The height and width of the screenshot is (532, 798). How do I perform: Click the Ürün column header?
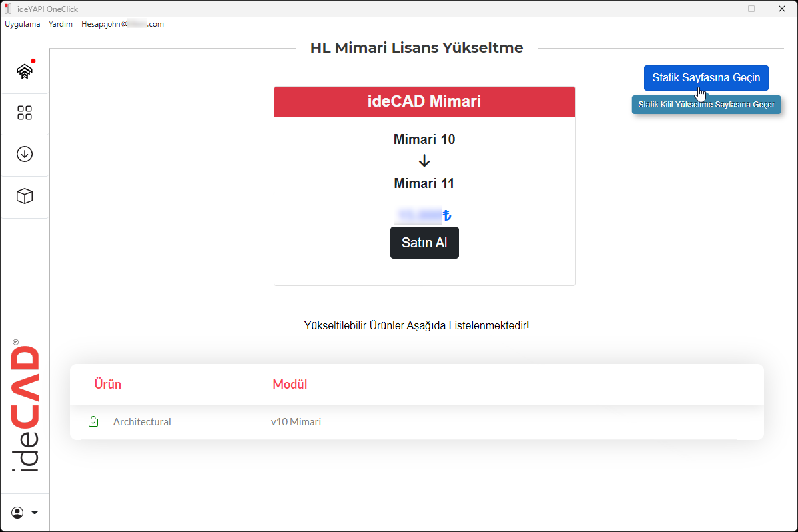tap(108, 384)
